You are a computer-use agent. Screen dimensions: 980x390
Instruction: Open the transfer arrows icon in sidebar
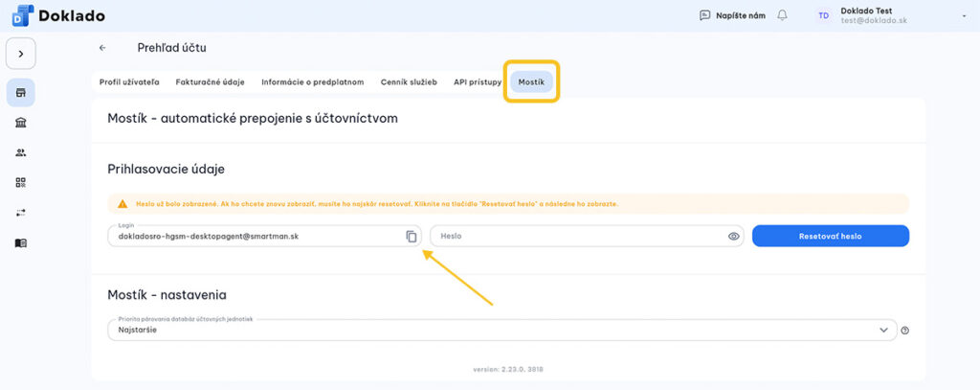(21, 213)
